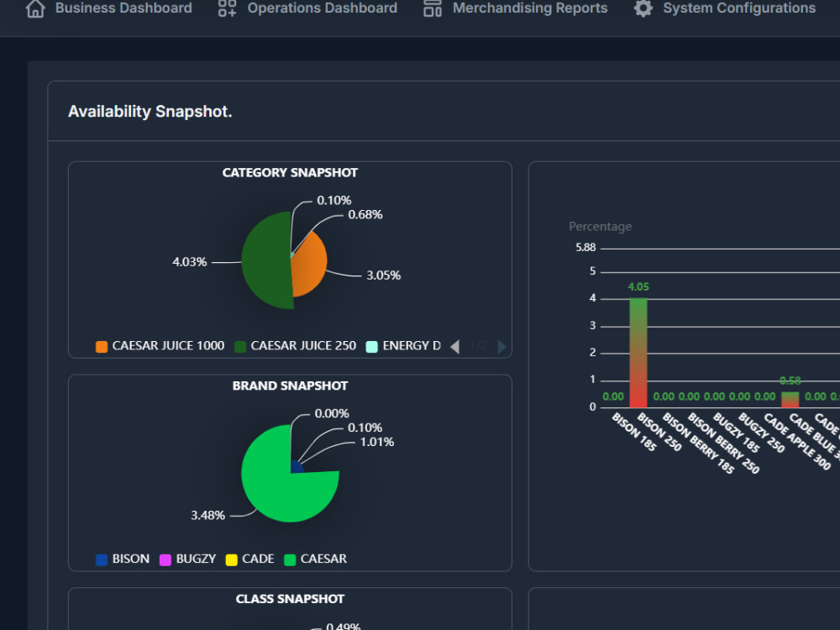The width and height of the screenshot is (840, 630).
Task: Click the BRAND SNAPSHOT chart title
Action: coord(290,386)
